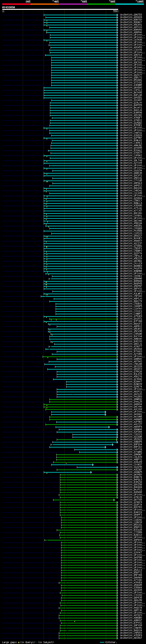This screenshot has width=146, height=644.
Task: Open the UniRef100_B6TKH5 hit
Action: [x=131, y=93]
